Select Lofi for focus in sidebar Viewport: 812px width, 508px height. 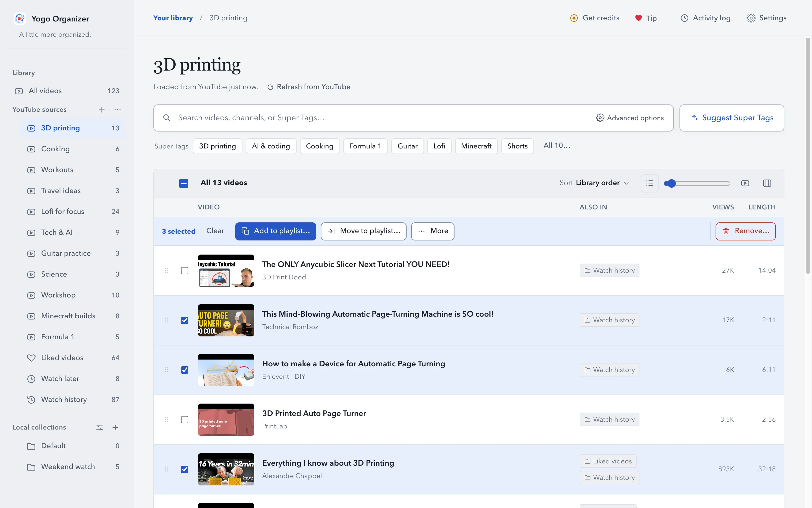73,212
